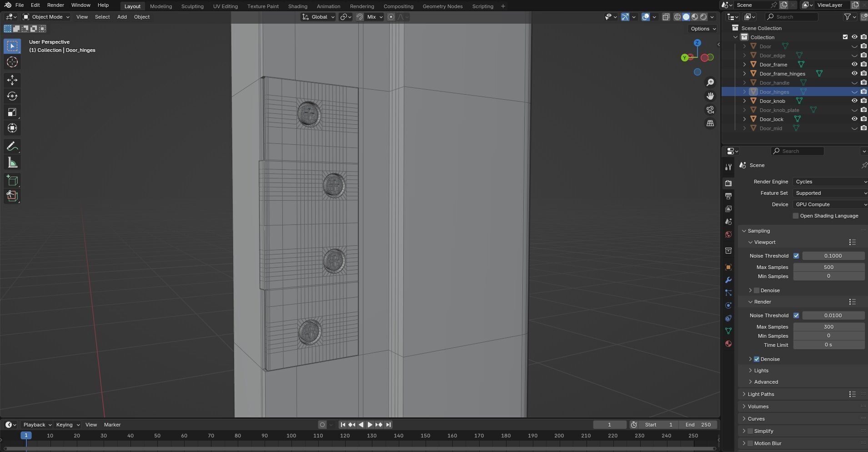
Task: Open the Playback popover
Action: [37, 425]
